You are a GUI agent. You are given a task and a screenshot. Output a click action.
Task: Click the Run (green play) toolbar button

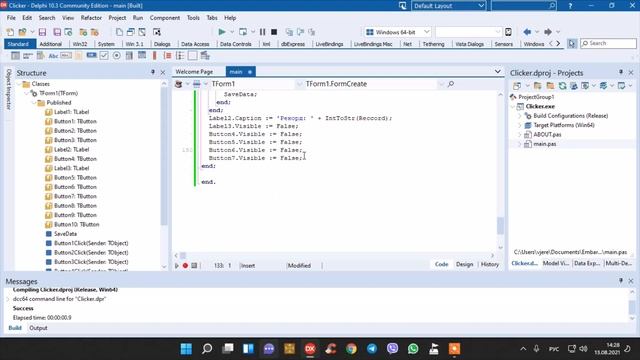[x=222, y=32]
